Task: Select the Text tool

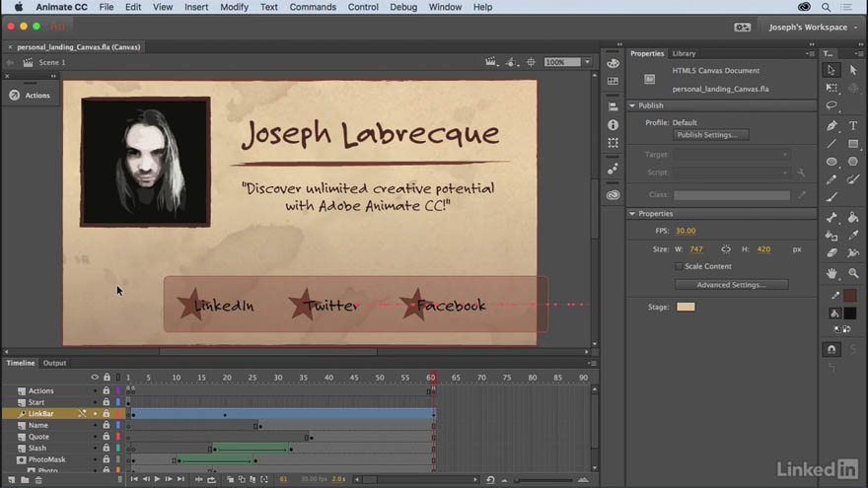Action: click(x=853, y=125)
